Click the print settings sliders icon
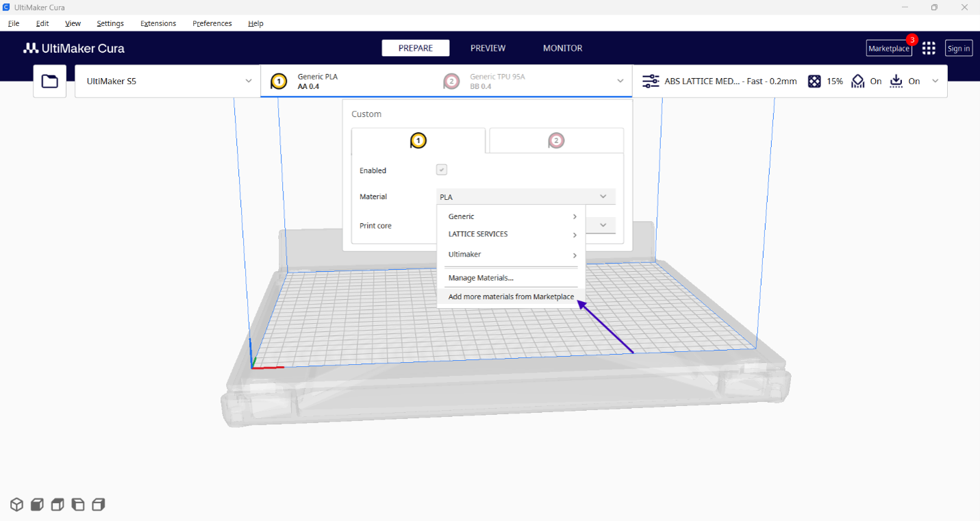980x521 pixels. pyautogui.click(x=651, y=81)
